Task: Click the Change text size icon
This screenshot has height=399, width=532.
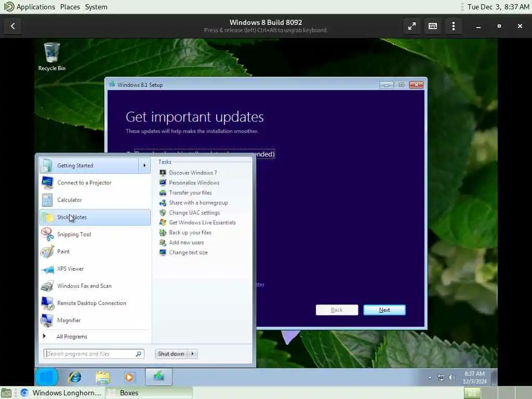Action: [163, 252]
